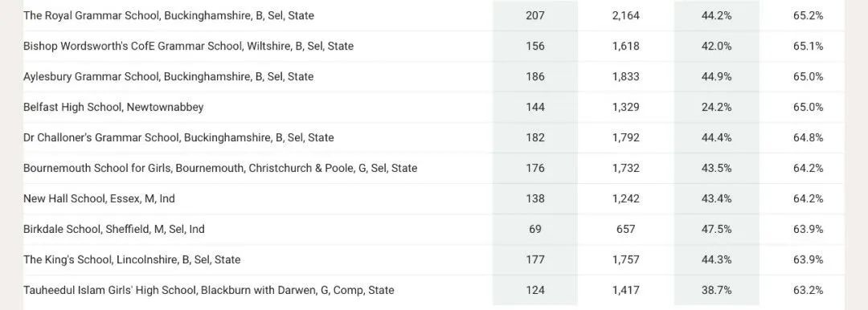Click the 207 value for Royal Grammar

coord(534,15)
